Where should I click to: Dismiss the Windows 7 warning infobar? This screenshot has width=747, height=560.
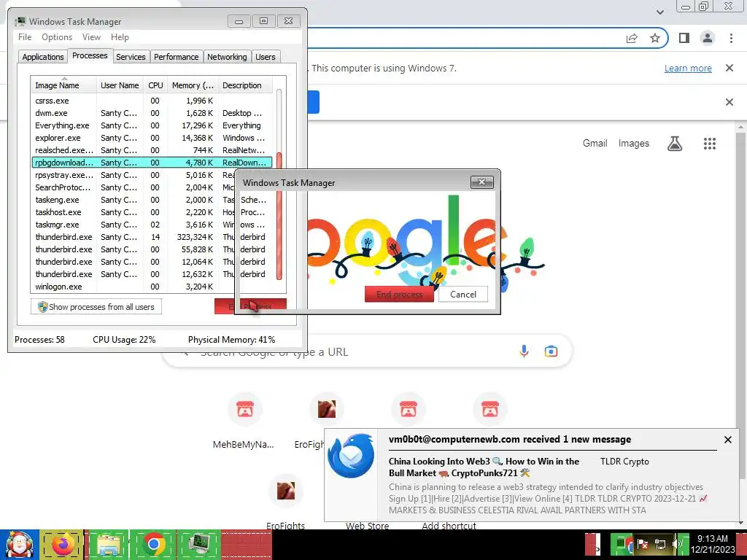pyautogui.click(x=729, y=68)
